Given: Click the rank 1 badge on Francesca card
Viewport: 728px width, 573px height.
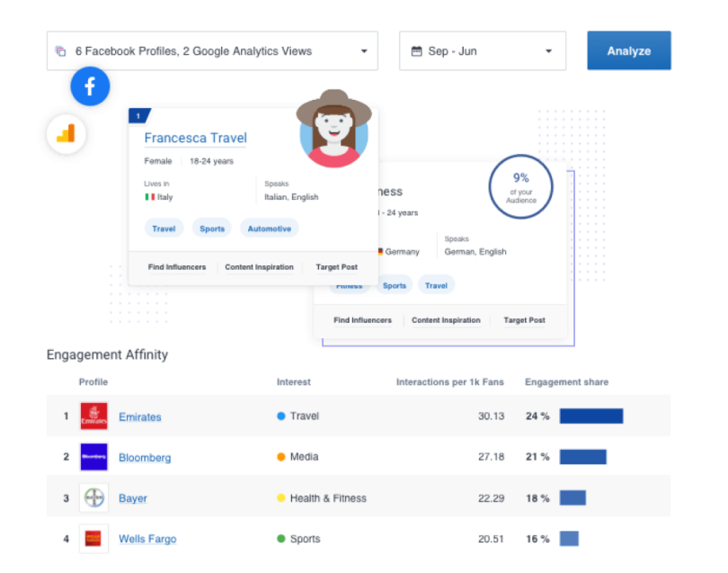Looking at the screenshot, I should 139,116.
